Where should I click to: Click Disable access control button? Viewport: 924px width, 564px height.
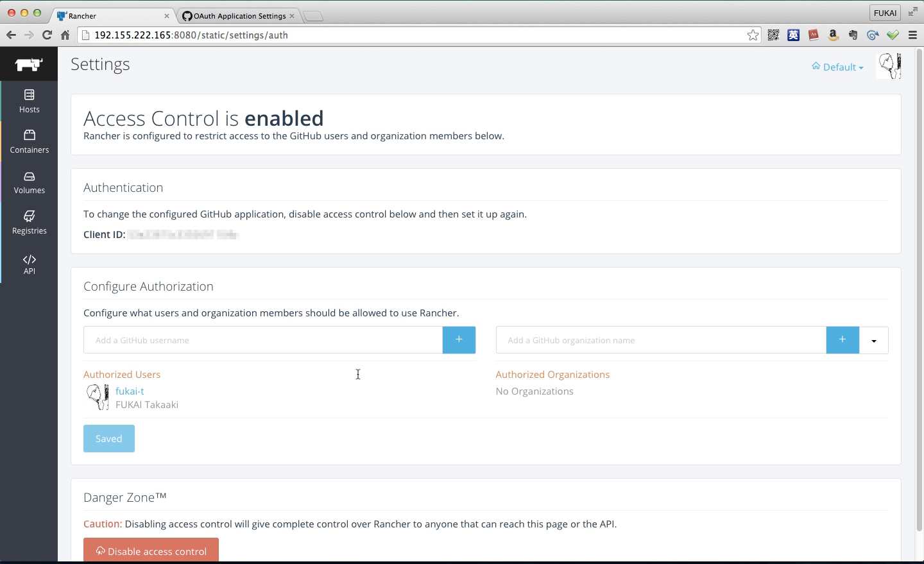(x=151, y=551)
